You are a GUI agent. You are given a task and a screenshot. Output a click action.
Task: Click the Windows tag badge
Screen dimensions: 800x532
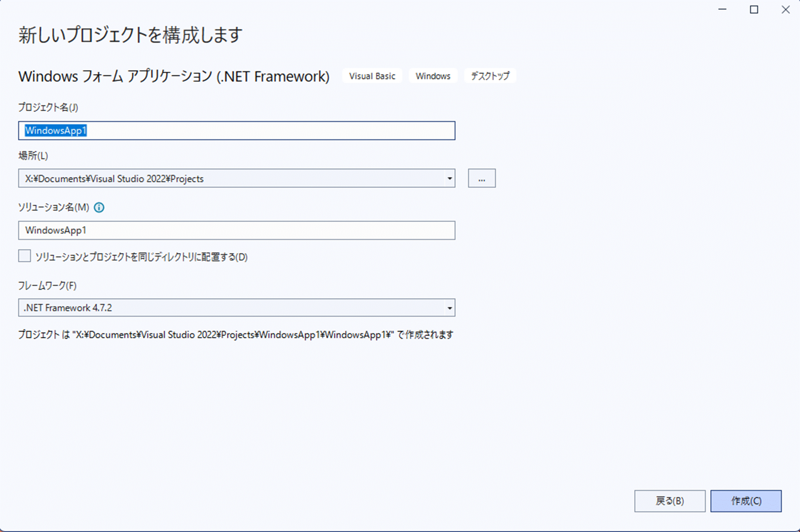tap(433, 76)
